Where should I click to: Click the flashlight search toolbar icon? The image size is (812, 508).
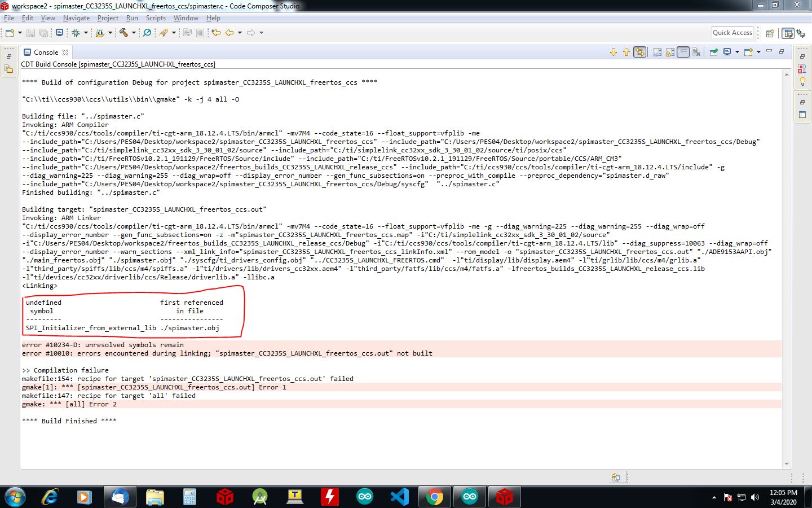[164, 33]
